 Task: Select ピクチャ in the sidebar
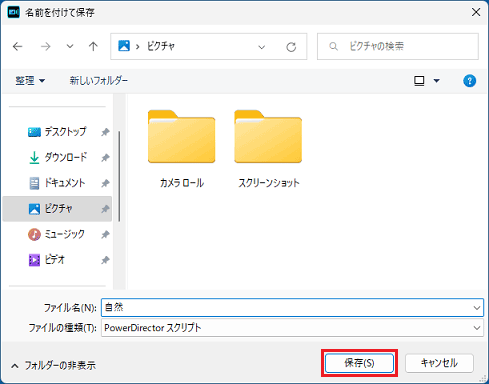[x=57, y=209]
